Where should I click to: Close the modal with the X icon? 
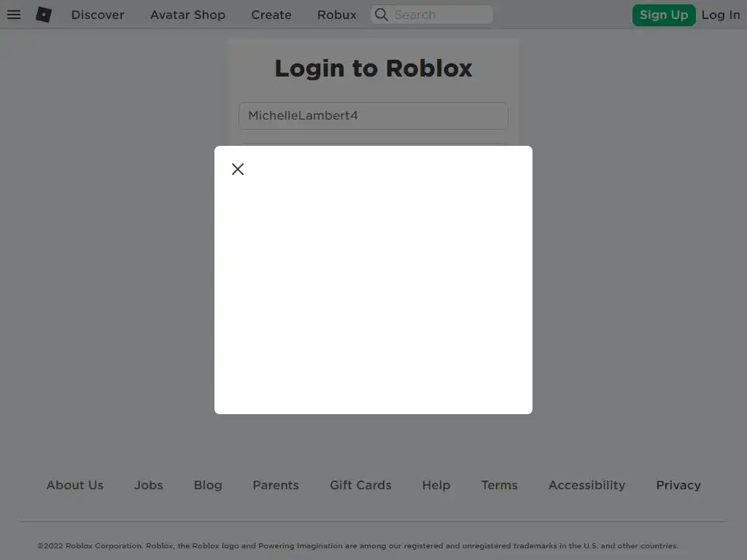point(238,169)
